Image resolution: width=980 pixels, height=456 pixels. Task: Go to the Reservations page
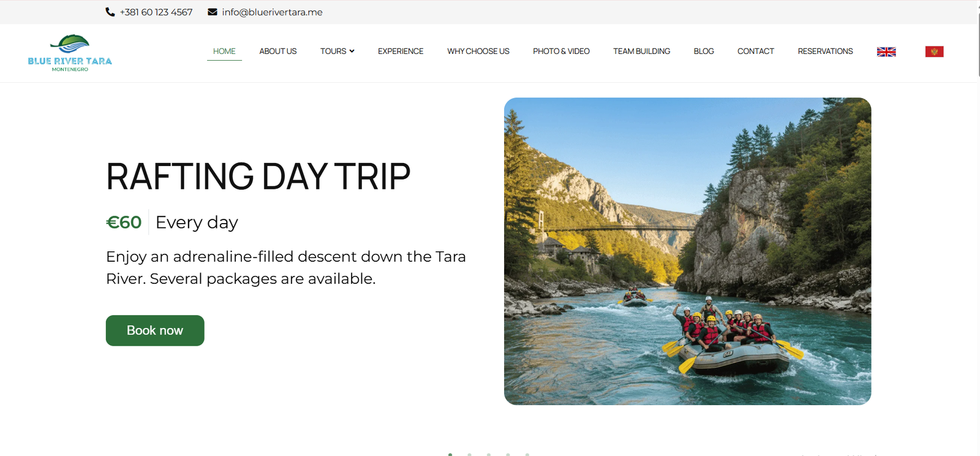(825, 51)
